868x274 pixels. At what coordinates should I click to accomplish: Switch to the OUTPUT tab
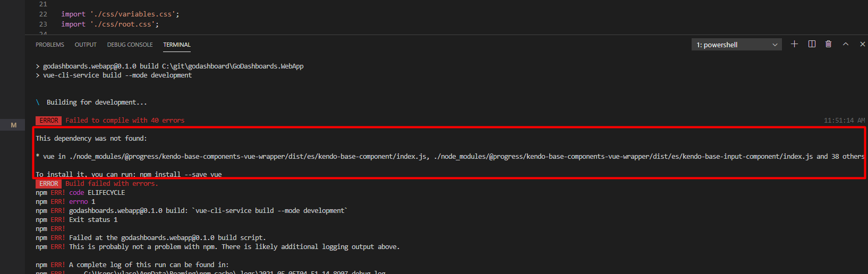coord(86,45)
